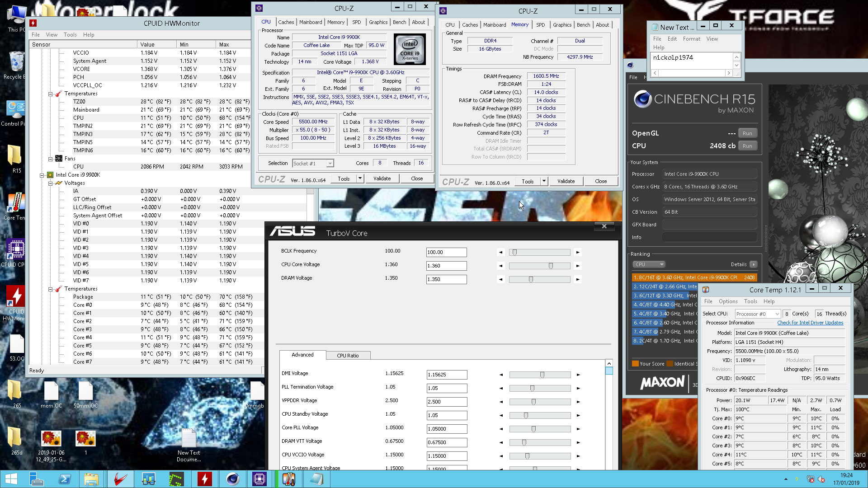Switch to CPU-Z purple chip taskbar icon
Screen dimensions: 868x488
point(259,479)
